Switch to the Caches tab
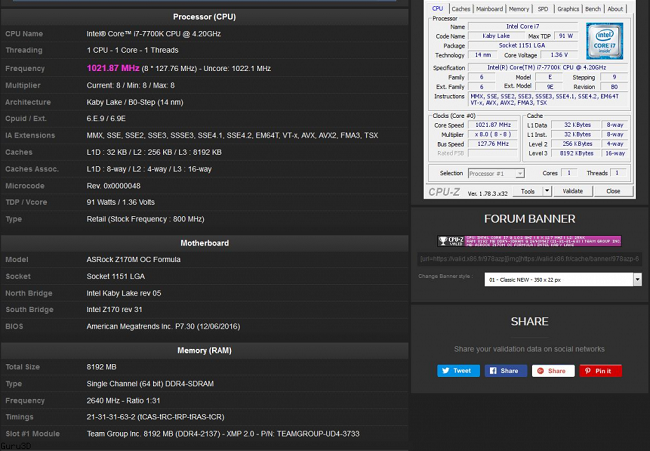 (461, 9)
